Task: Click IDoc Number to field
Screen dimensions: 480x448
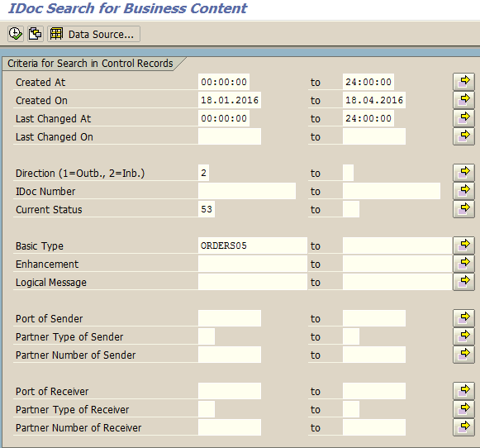Action: point(392,191)
